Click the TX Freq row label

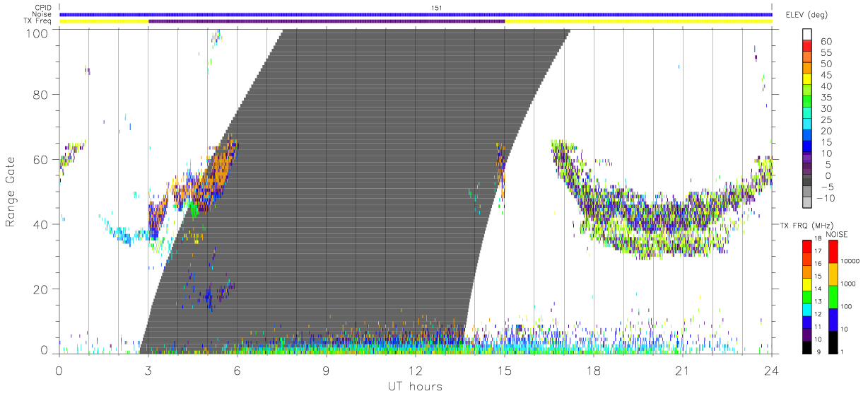pos(38,21)
